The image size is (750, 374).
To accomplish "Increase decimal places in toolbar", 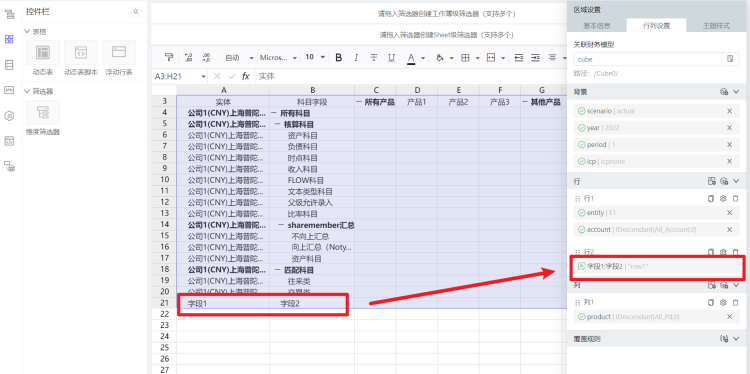I will tap(188, 57).
